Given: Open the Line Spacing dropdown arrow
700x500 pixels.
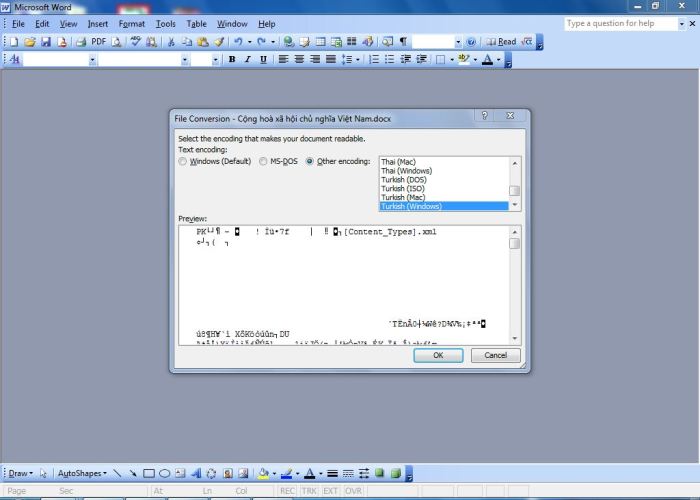Looking at the screenshot, I should (358, 59).
